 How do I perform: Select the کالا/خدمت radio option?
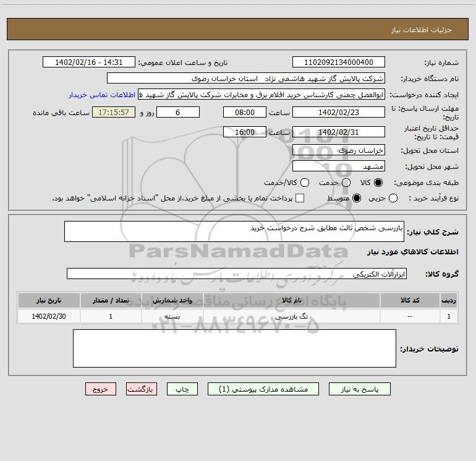305,183
